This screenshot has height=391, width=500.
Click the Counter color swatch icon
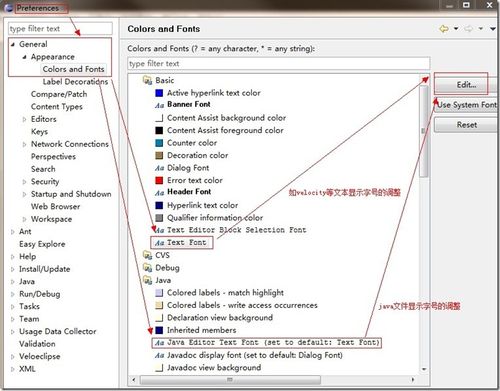point(159,143)
